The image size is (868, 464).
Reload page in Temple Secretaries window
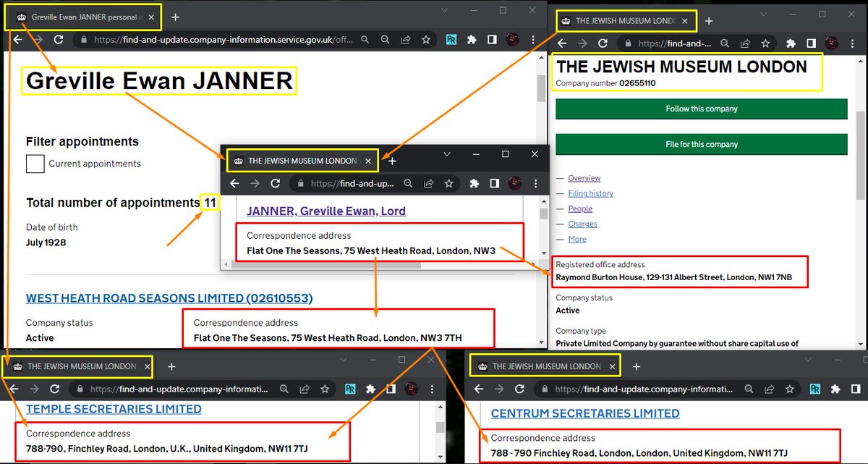coord(56,389)
